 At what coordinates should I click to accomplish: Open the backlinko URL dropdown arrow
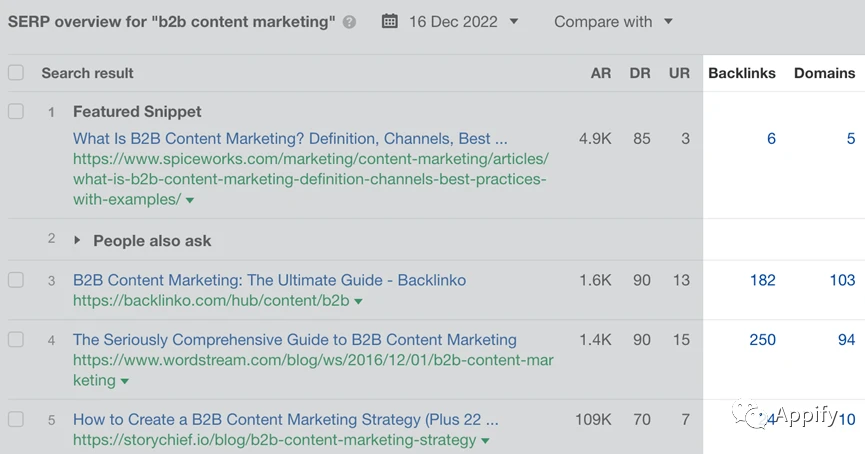click(x=358, y=301)
